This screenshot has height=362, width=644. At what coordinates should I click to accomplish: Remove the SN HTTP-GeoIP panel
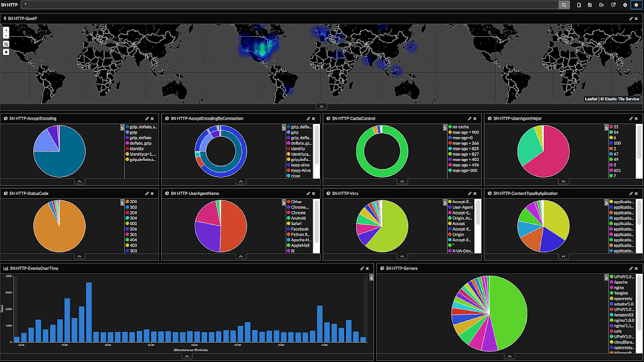636,19
